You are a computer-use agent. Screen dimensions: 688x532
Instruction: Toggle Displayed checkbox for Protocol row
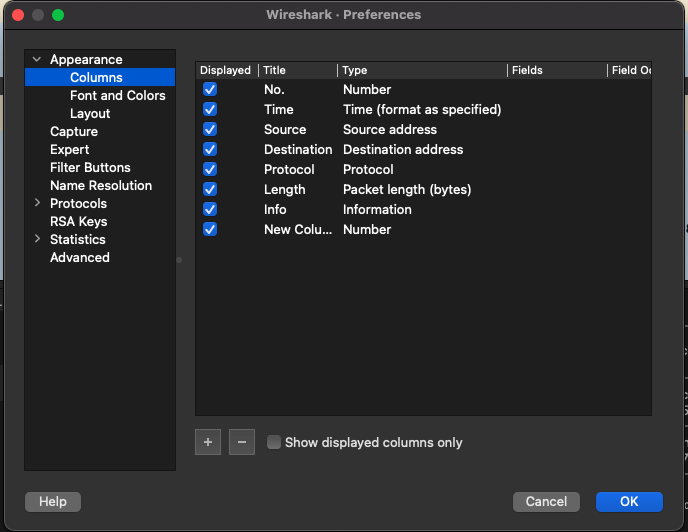click(x=210, y=169)
